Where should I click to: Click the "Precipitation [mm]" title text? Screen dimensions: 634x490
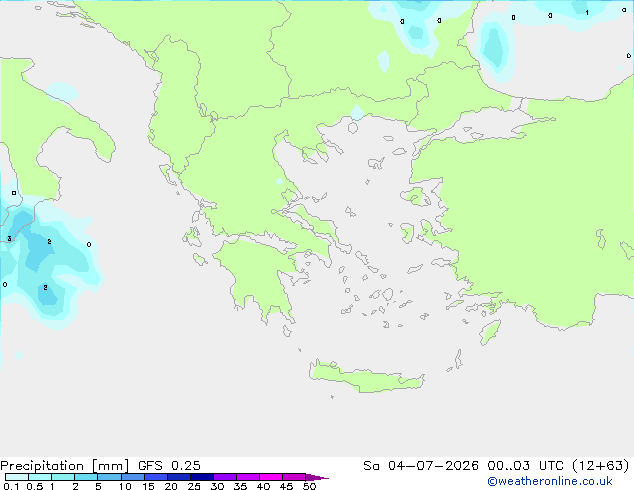[x=65, y=466]
